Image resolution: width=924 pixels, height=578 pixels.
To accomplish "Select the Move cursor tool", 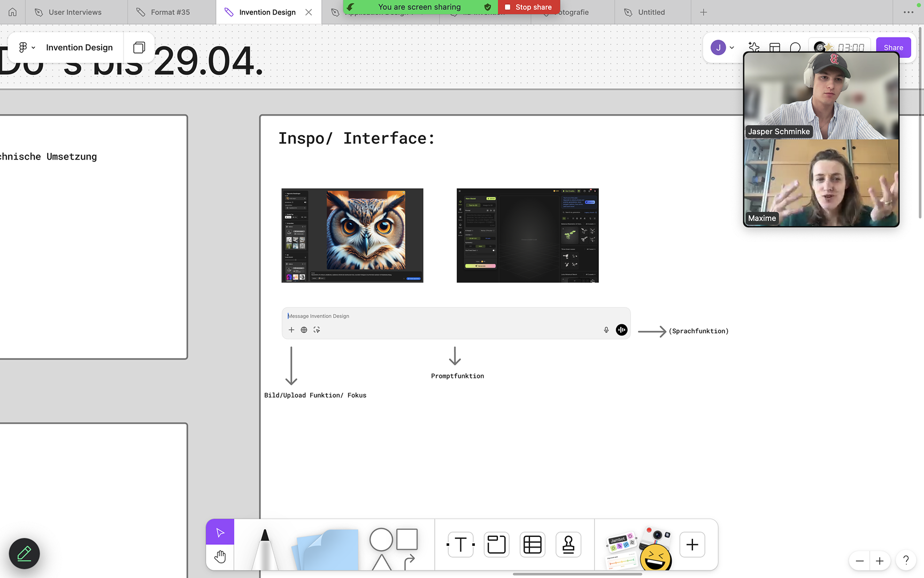I will pyautogui.click(x=220, y=532).
